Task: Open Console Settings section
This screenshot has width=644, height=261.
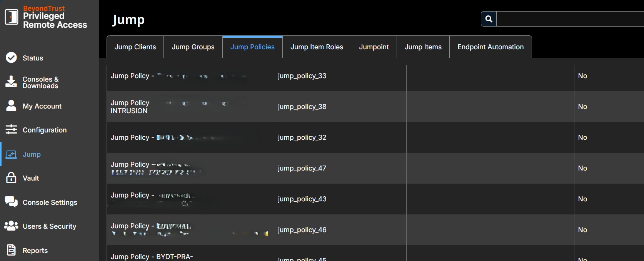Action: pyautogui.click(x=50, y=202)
